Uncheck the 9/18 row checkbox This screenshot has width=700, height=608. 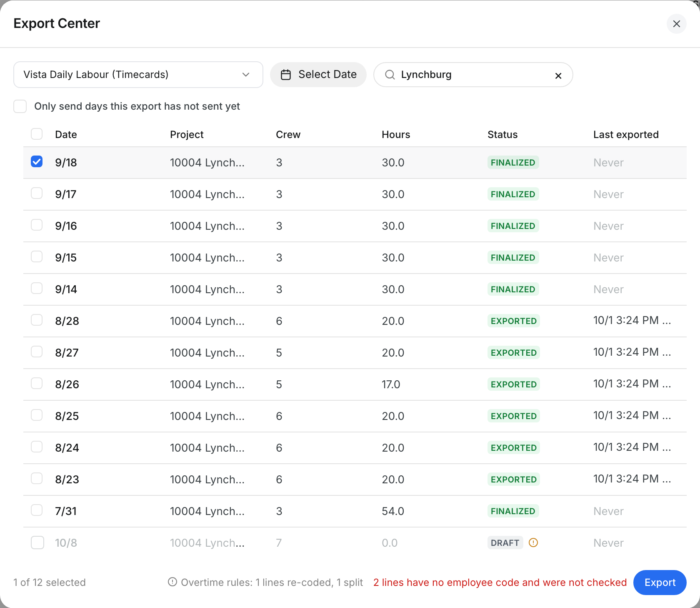point(37,161)
